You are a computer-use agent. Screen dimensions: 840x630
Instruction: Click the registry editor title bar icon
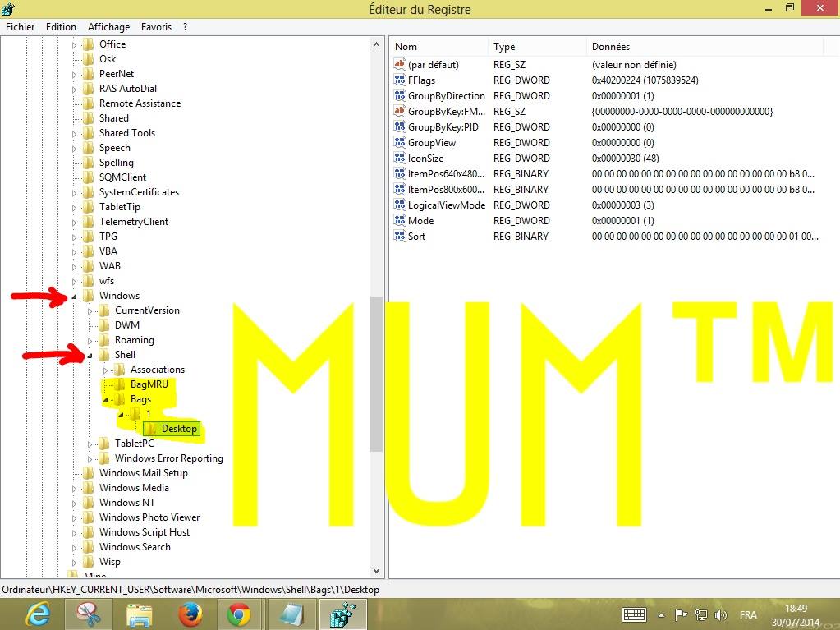tap(8, 8)
